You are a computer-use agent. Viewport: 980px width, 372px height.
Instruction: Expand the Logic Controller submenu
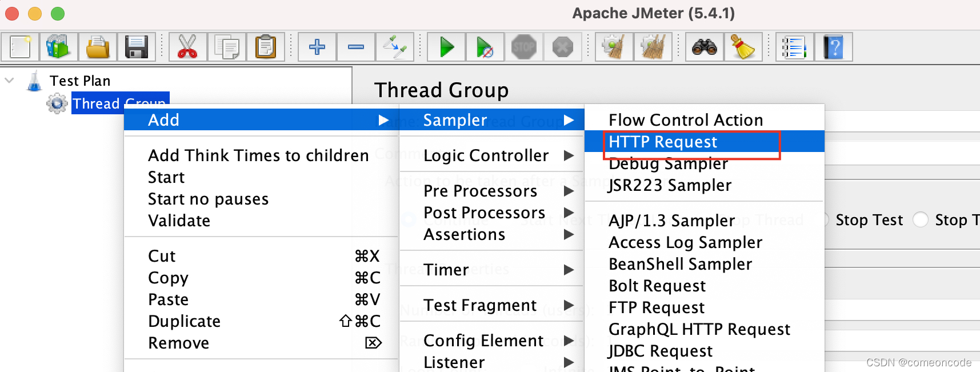coord(491,155)
